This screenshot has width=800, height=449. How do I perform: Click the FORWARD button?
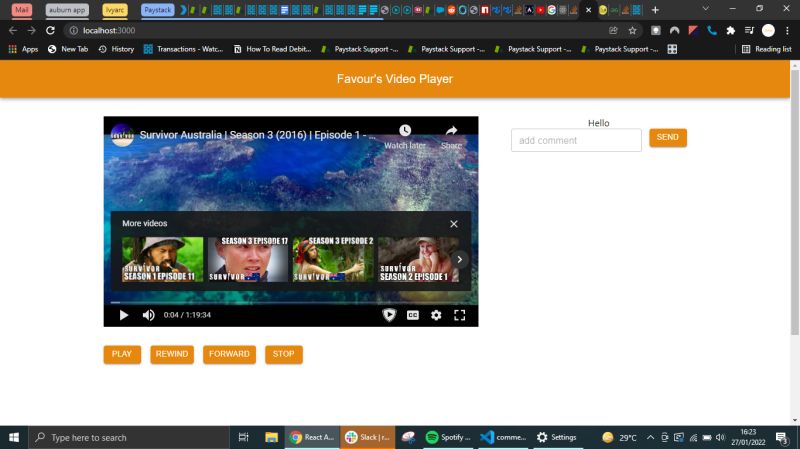[229, 354]
